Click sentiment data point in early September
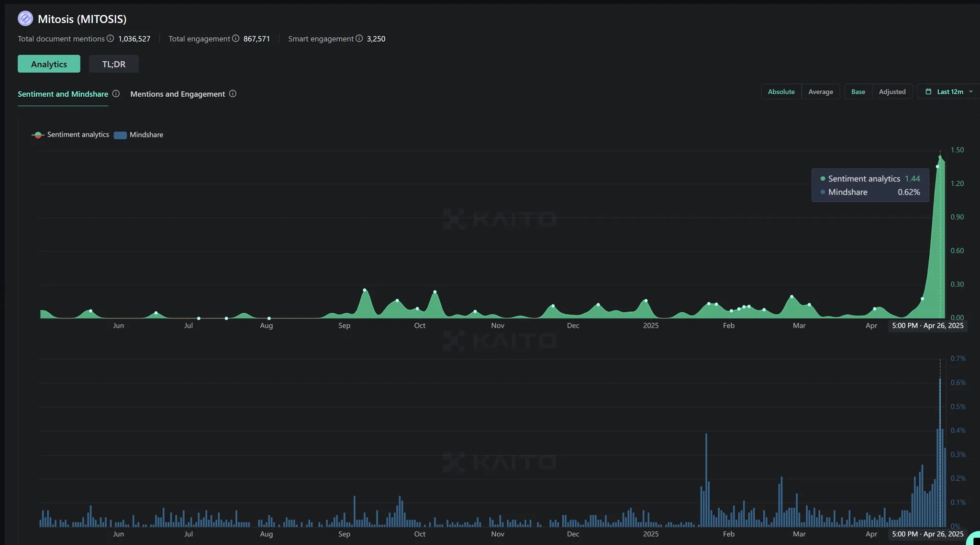The height and width of the screenshot is (545, 980). click(365, 290)
